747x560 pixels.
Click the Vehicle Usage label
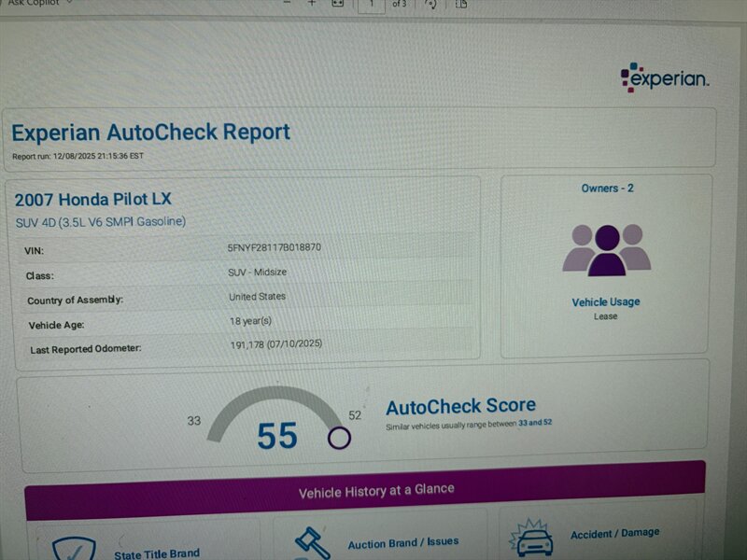(x=606, y=302)
